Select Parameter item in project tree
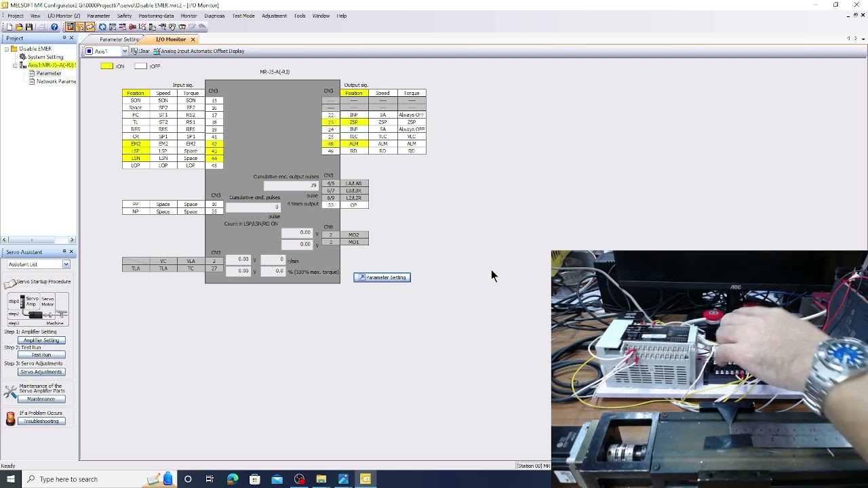 point(49,73)
